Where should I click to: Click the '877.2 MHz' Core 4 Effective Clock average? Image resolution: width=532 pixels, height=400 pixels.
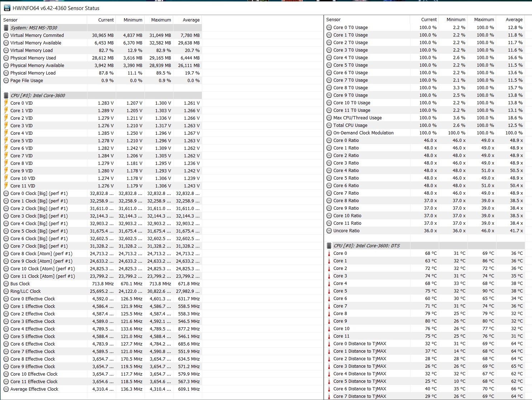(x=189, y=329)
